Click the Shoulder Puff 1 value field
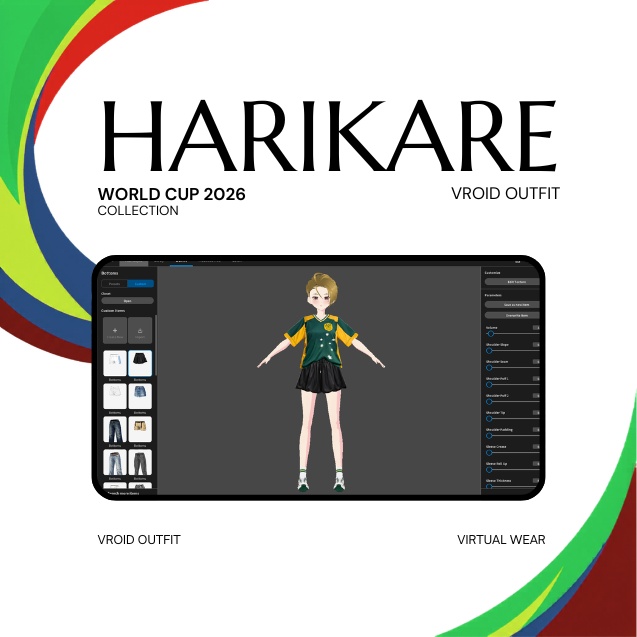 pos(536,379)
